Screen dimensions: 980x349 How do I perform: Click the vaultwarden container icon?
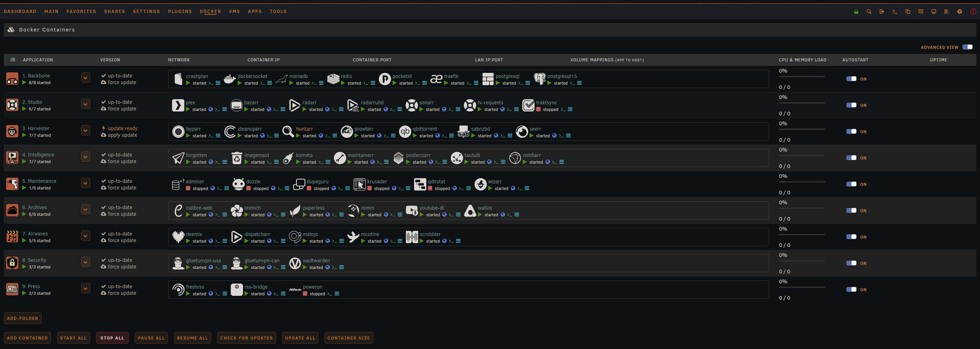tap(295, 264)
